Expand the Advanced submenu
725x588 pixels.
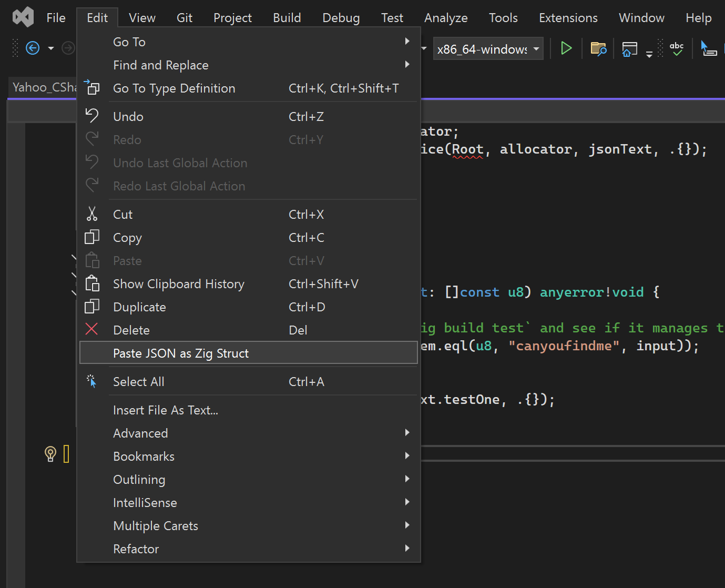(140, 433)
